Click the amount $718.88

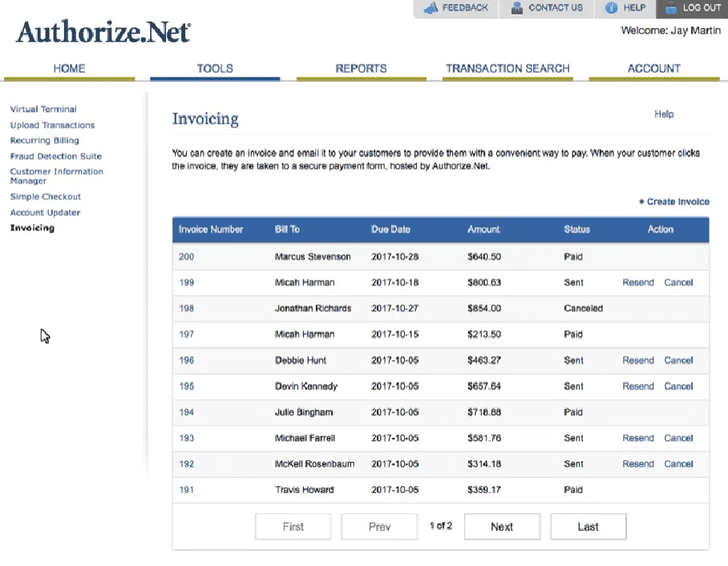(484, 412)
